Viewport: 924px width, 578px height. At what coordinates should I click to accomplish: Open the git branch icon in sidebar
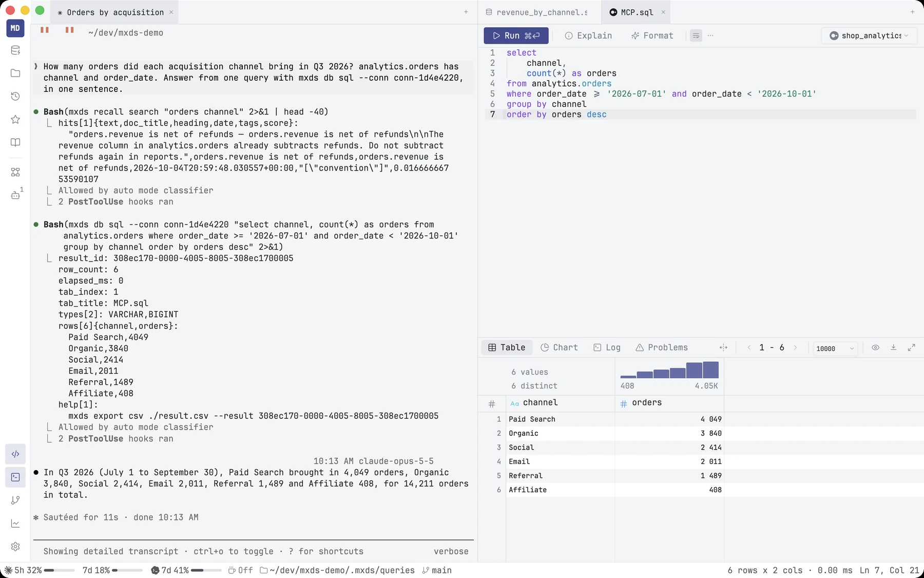click(15, 500)
